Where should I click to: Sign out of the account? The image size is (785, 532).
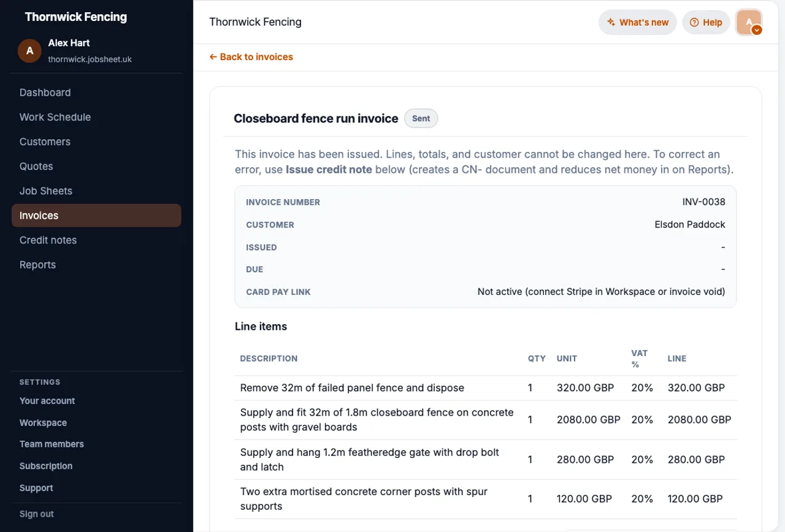(x=37, y=514)
